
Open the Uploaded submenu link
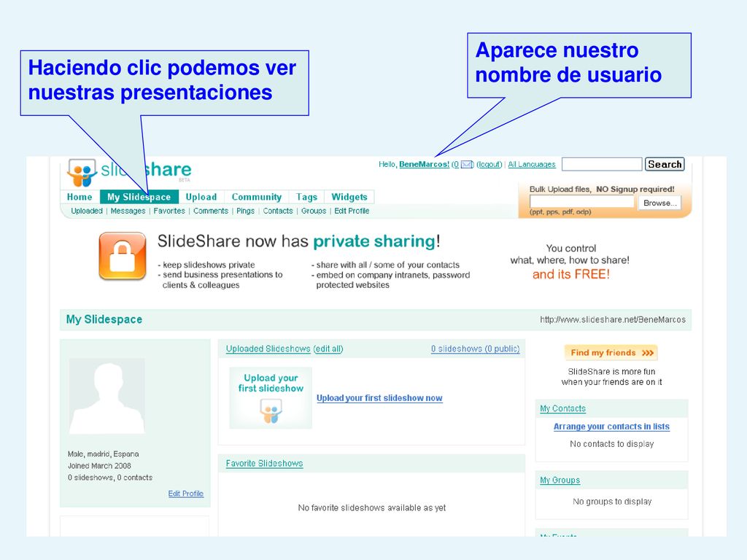point(87,211)
